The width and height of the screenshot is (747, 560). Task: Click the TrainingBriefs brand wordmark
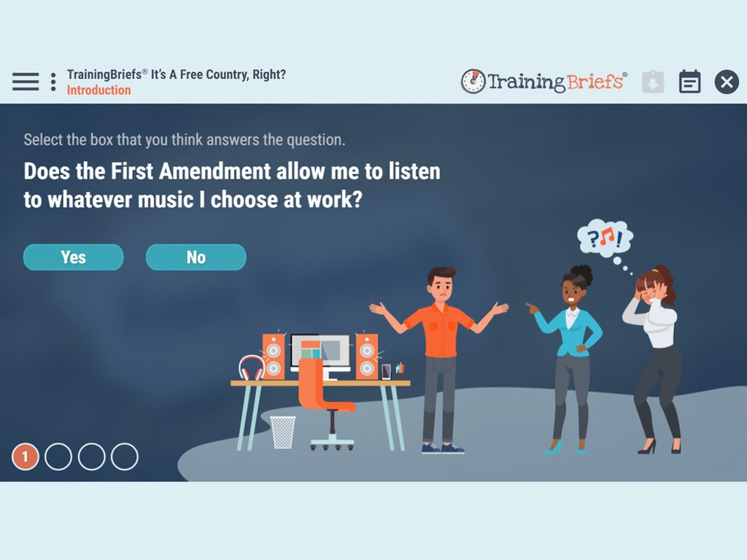coord(557,82)
